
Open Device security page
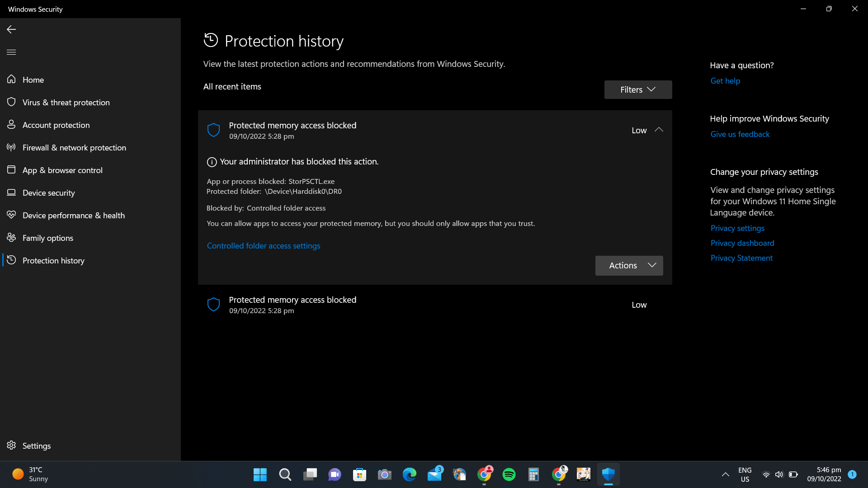tap(48, 193)
